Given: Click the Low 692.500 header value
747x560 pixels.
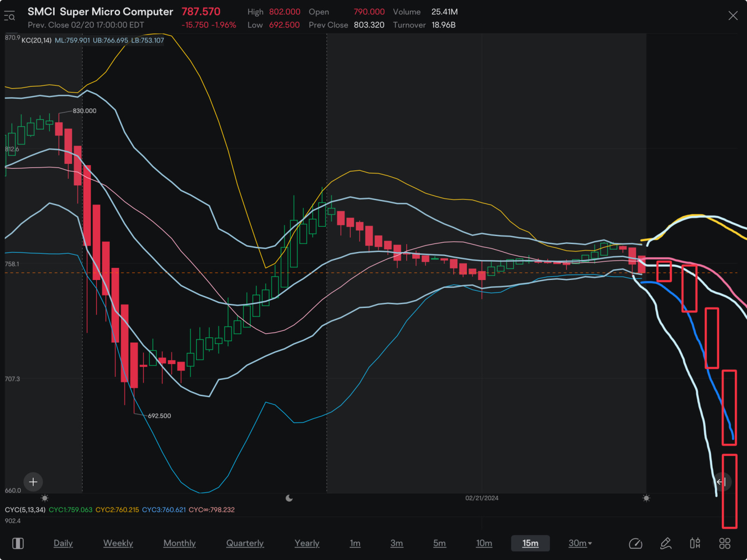Looking at the screenshot, I should pos(284,25).
